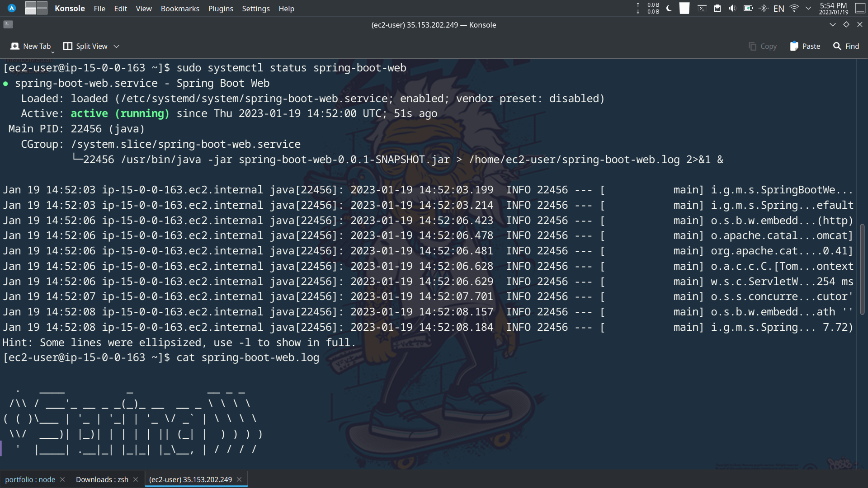
Task: Click the Split View icon
Action: pos(67,46)
